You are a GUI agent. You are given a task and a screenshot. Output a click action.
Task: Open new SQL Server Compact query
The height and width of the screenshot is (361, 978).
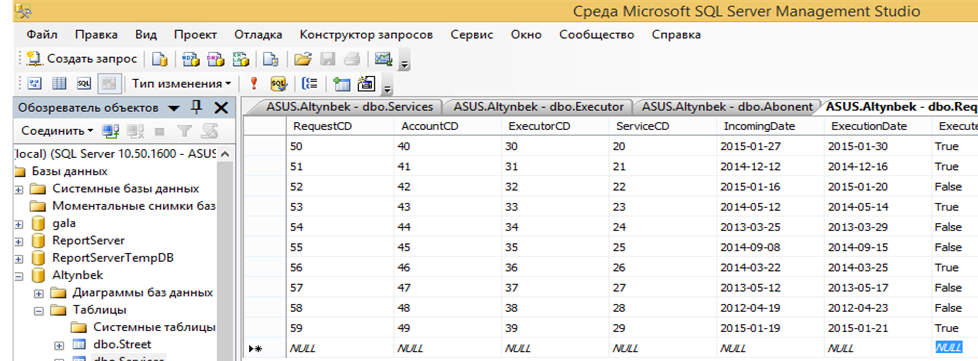click(270, 59)
